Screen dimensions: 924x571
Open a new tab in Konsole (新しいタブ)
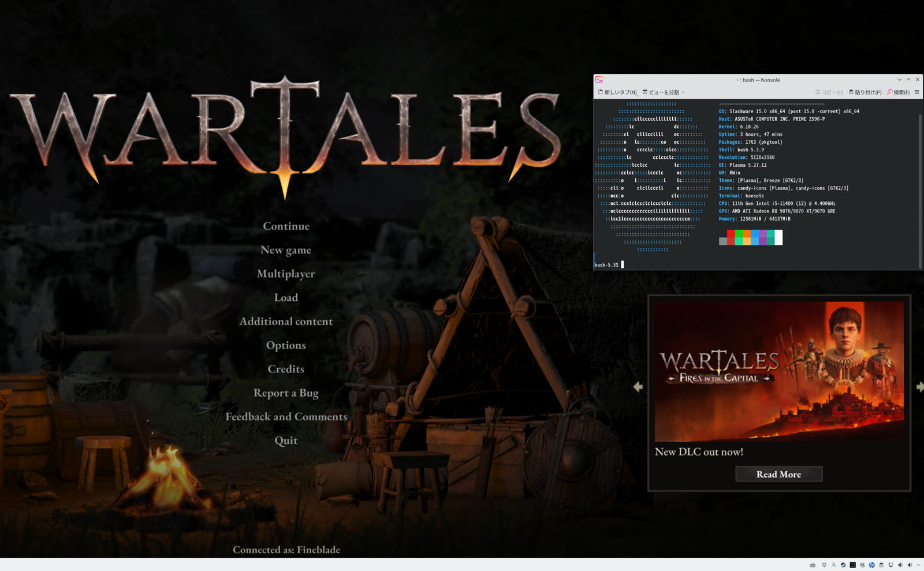click(x=617, y=92)
